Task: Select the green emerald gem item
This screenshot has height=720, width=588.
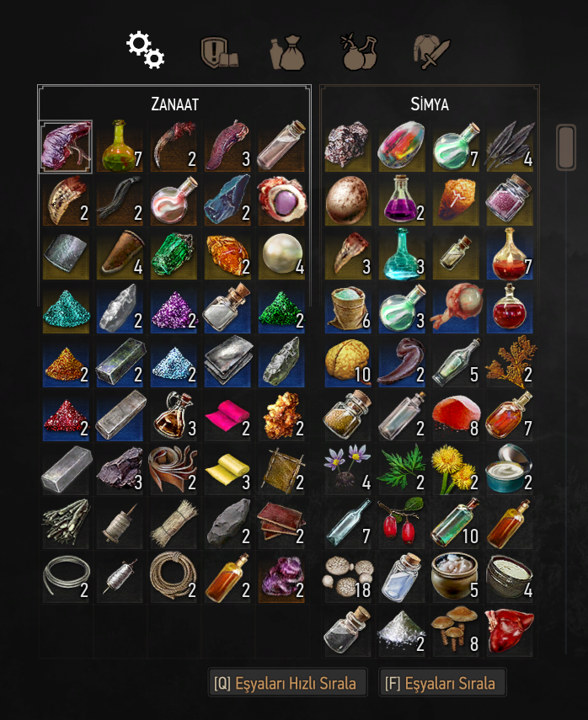Action: (174, 255)
